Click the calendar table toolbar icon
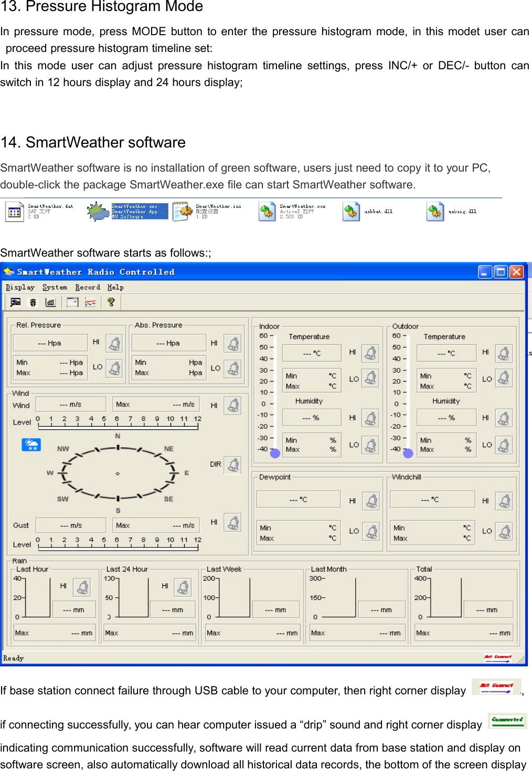This screenshot has height=771, width=532. 72,302
